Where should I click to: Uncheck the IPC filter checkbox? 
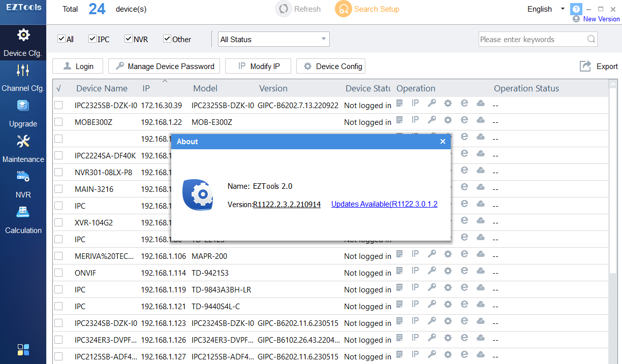pos(92,38)
